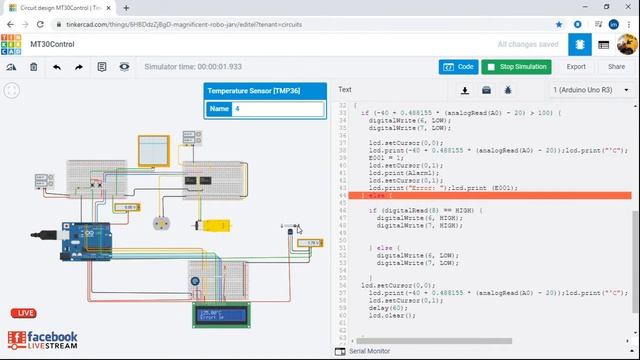
Task: Open the Text code mode dropdown
Action: [345, 89]
